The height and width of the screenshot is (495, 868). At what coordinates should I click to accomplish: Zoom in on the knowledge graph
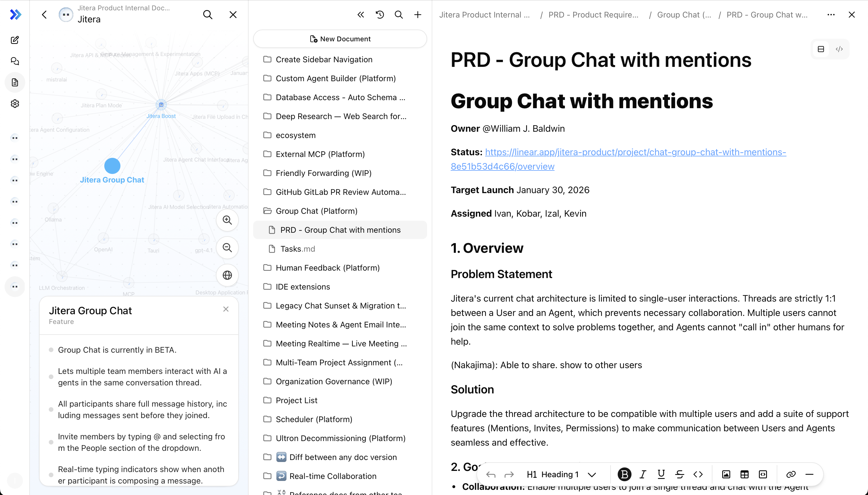click(227, 220)
